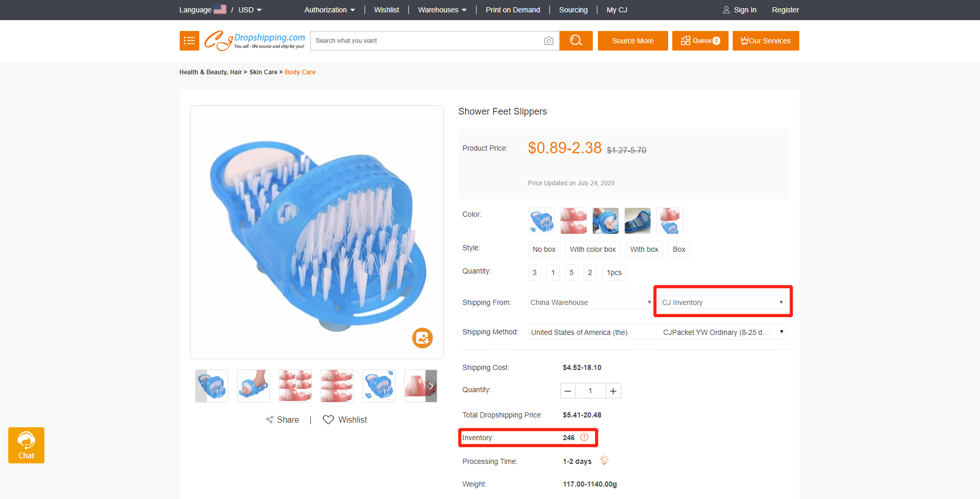980x499 pixels.
Task: Increase quantity with the plus stepper
Action: 613,391
